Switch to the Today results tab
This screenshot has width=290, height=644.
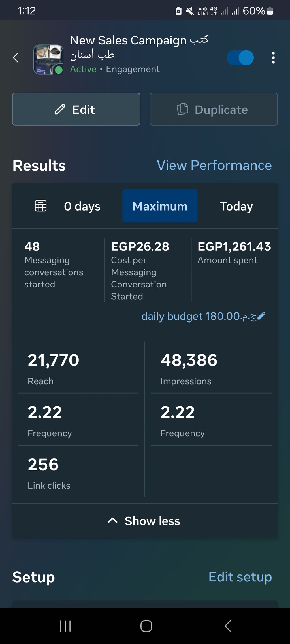pyautogui.click(x=236, y=206)
